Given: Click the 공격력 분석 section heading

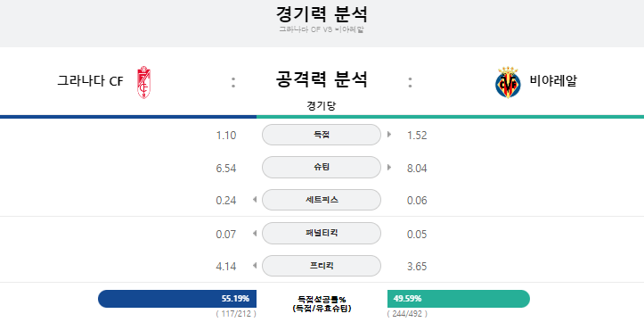Looking at the screenshot, I should (322, 79).
